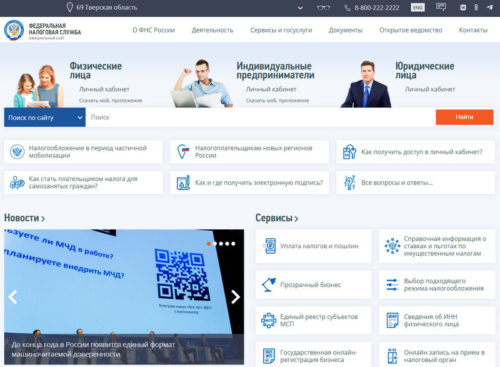Click the electronic signature icon
500x367 pixels.
(x=183, y=183)
